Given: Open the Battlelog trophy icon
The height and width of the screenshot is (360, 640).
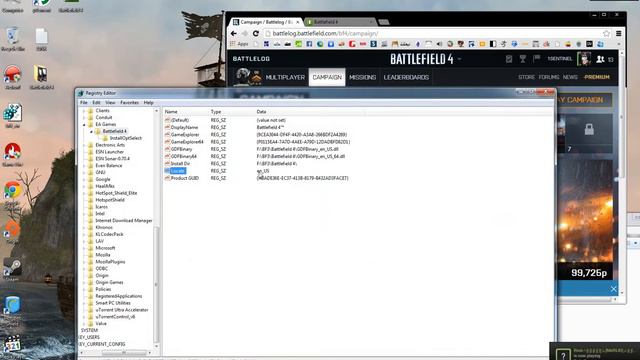Looking at the screenshot, I should click(x=522, y=59).
